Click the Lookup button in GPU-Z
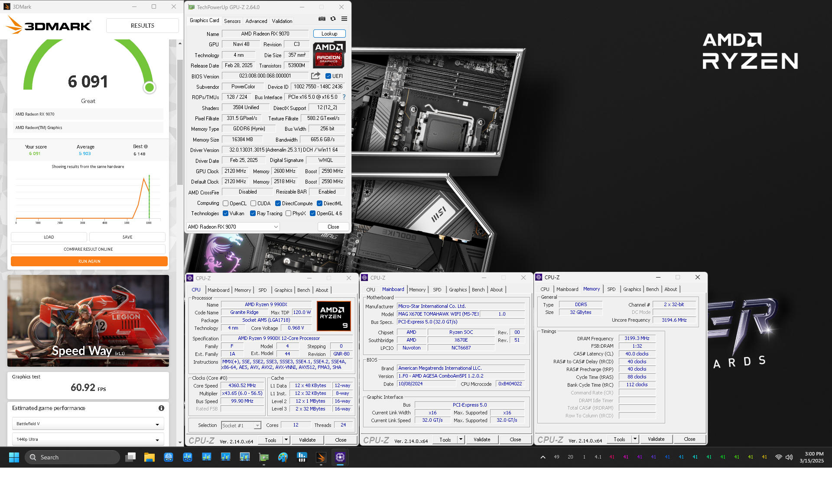 point(329,34)
